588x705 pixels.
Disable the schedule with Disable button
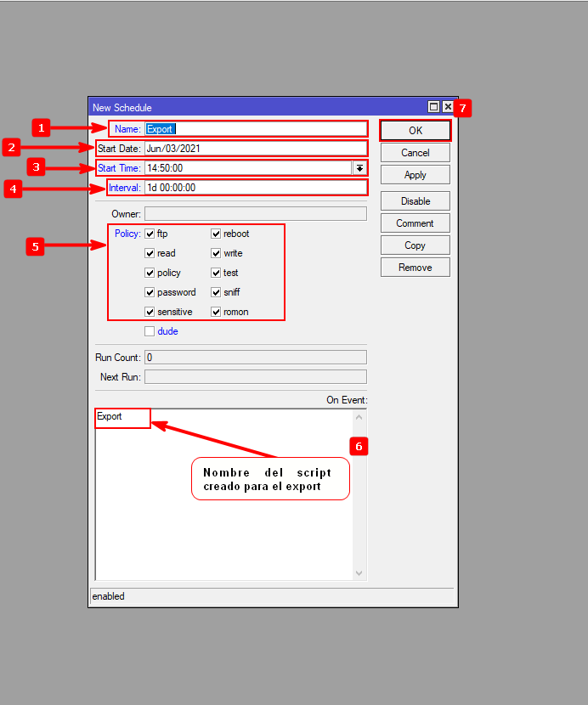(415, 201)
